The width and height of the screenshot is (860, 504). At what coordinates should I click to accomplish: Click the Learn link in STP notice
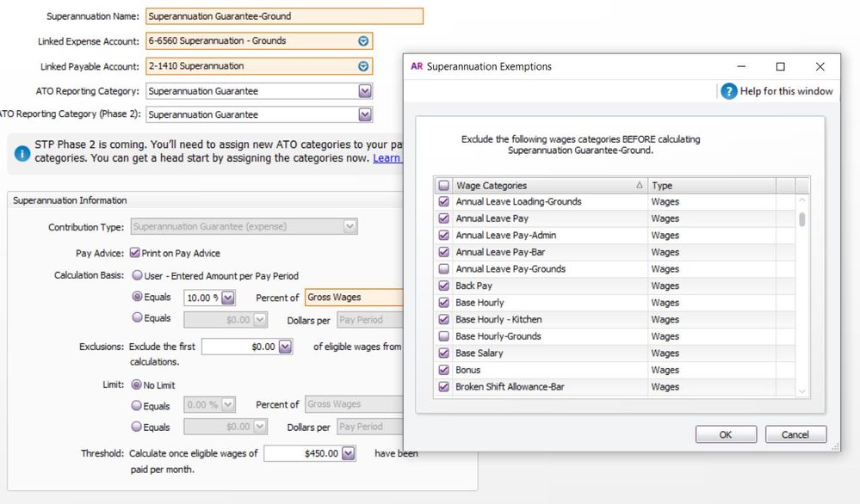(387, 158)
